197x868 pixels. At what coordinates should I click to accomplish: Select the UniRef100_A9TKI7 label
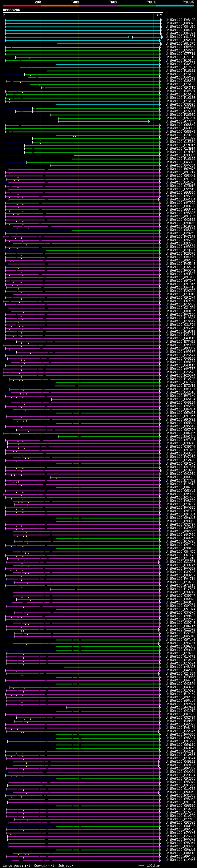(x=180, y=172)
